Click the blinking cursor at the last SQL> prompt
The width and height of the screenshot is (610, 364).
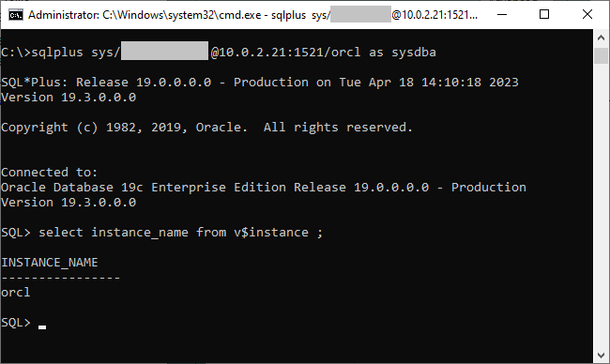click(x=42, y=327)
